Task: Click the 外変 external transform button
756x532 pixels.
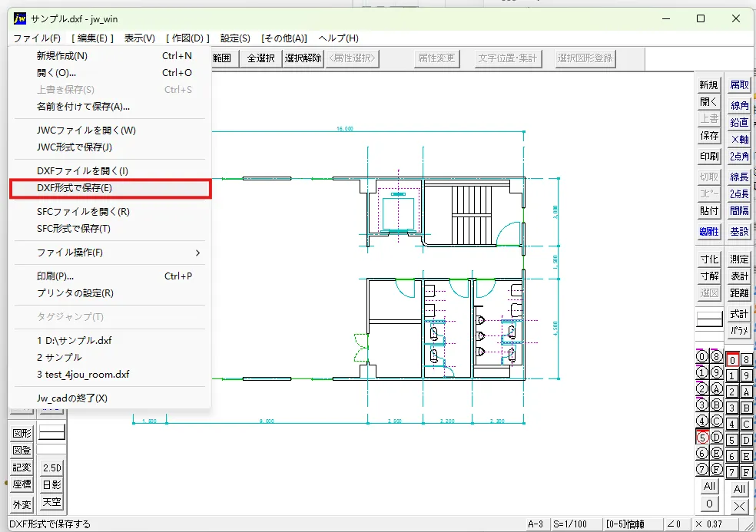Action: 22,504
